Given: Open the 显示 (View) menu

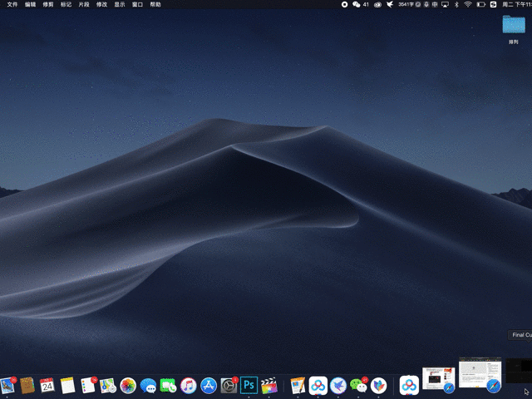Looking at the screenshot, I should coord(120,4).
